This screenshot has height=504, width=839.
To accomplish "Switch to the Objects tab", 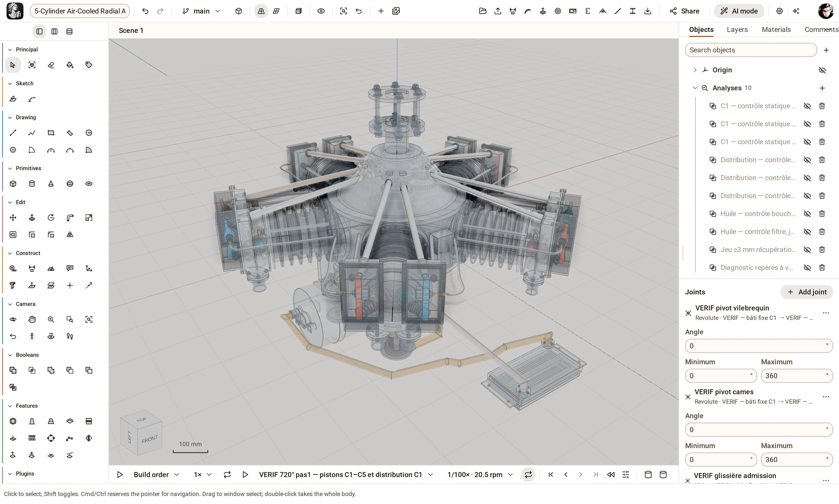I will pyautogui.click(x=701, y=30).
